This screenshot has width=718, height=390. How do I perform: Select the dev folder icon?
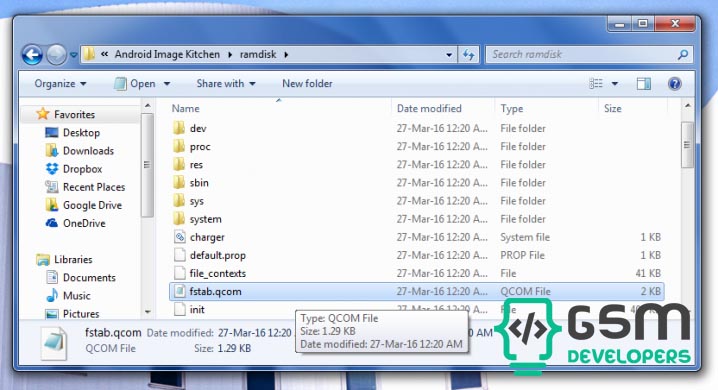(x=179, y=128)
